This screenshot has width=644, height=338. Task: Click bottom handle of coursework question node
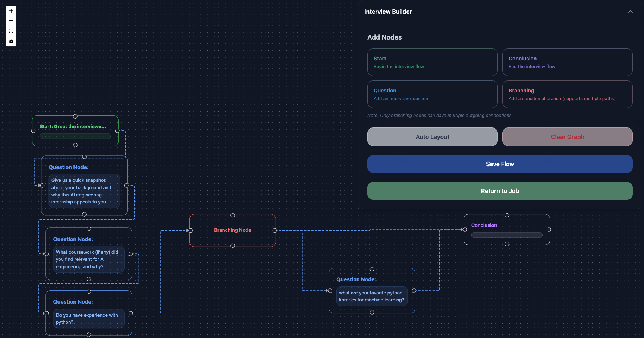click(x=89, y=279)
